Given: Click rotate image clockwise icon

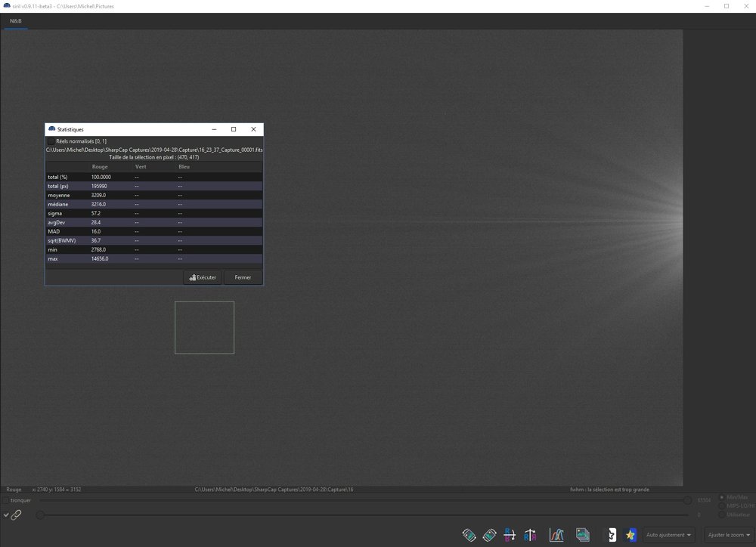Looking at the screenshot, I should coord(489,535).
